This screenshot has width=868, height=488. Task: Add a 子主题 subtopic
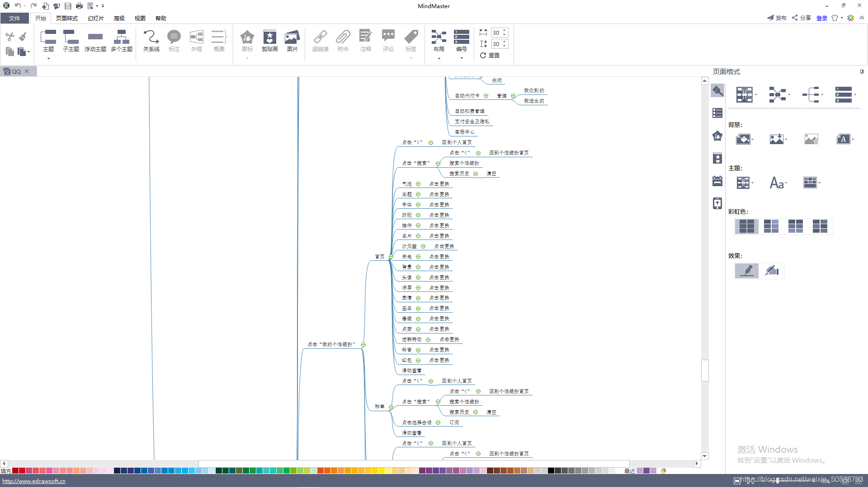coord(71,41)
